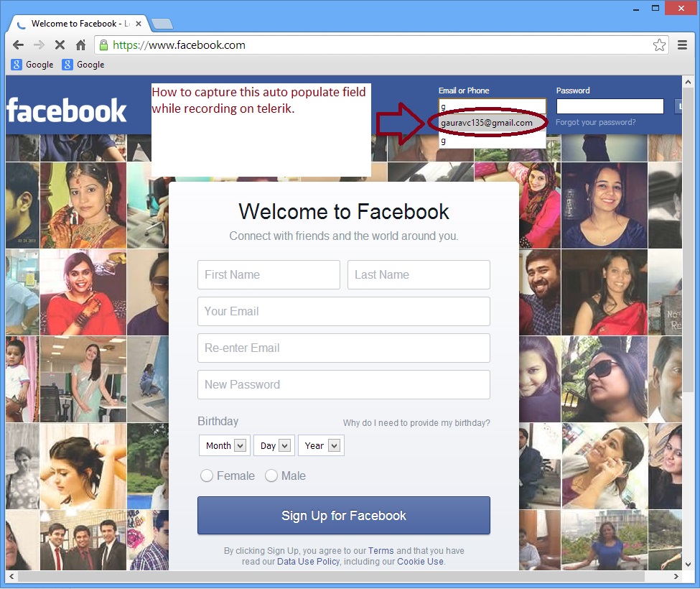Open the second Google bookmark

pyautogui.click(x=83, y=65)
